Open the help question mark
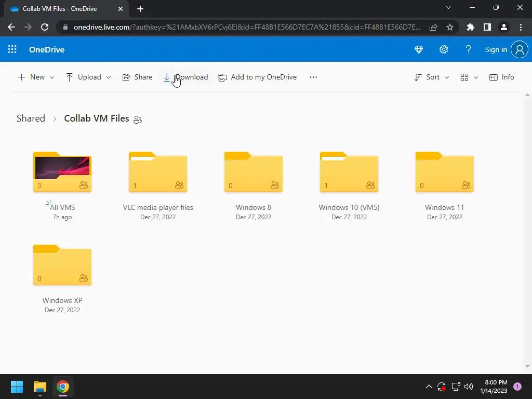 468,49
